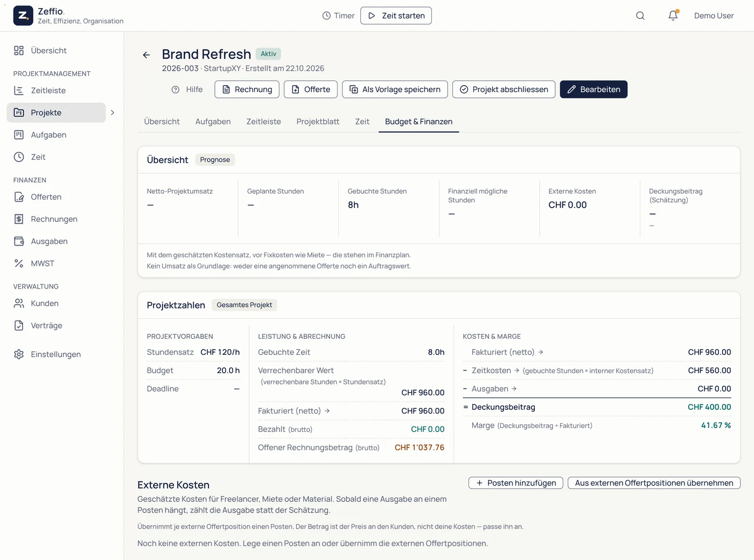Click Als Vorlage speichern button
Image resolution: width=754 pixels, height=560 pixels.
click(395, 89)
